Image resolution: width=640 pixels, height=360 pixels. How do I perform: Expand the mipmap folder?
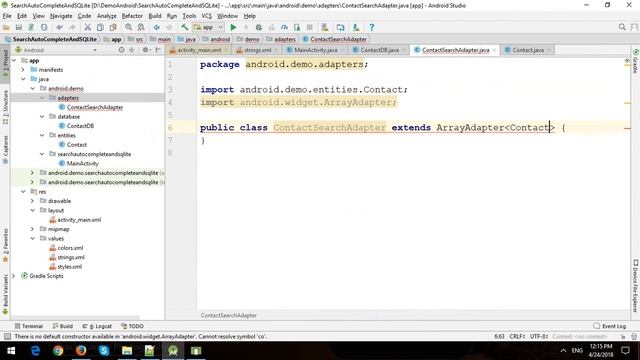pyautogui.click(x=33, y=229)
